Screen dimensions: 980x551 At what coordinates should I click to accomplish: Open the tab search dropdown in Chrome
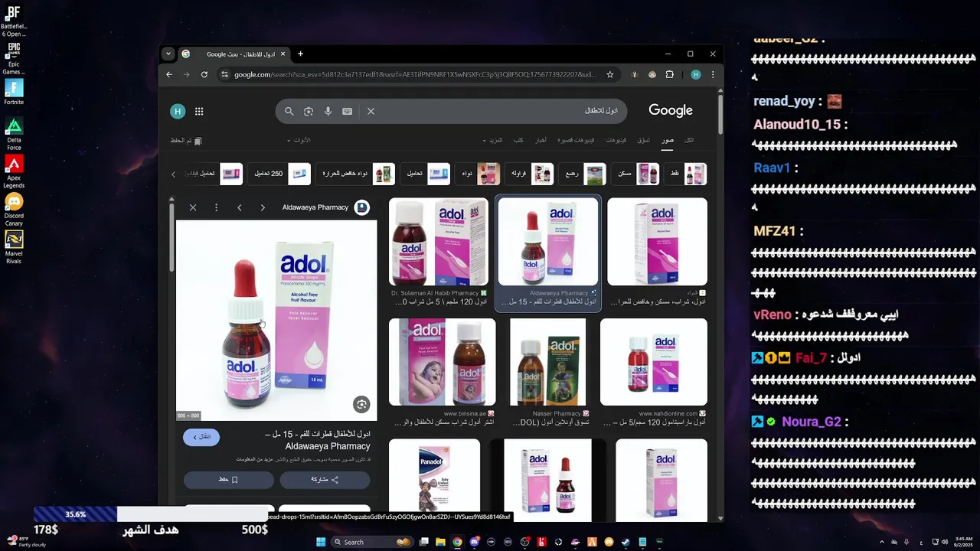(168, 54)
